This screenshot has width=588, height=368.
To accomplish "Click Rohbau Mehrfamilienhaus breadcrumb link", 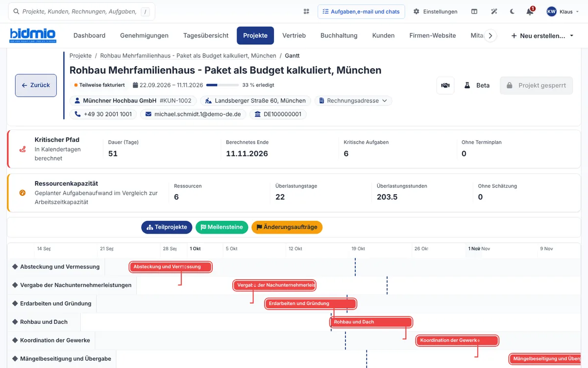I will point(188,56).
